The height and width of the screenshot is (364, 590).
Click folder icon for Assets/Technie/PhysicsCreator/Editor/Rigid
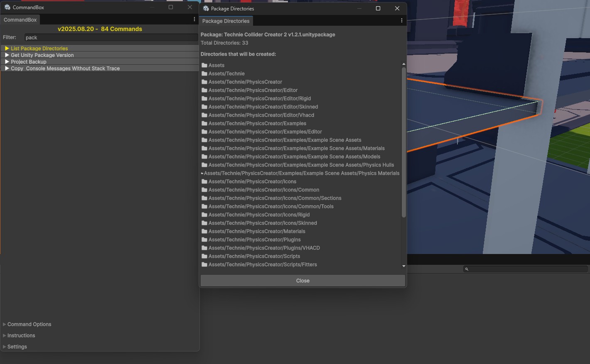pos(204,98)
